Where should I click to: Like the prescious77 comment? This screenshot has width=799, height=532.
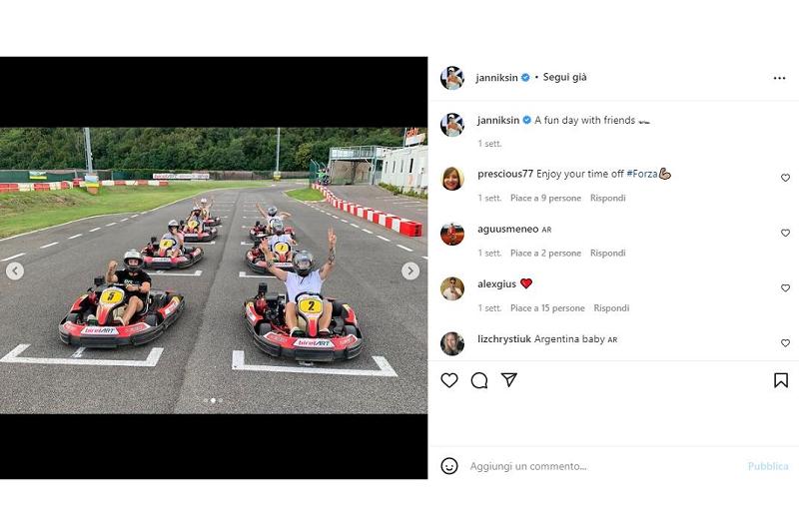point(785,178)
